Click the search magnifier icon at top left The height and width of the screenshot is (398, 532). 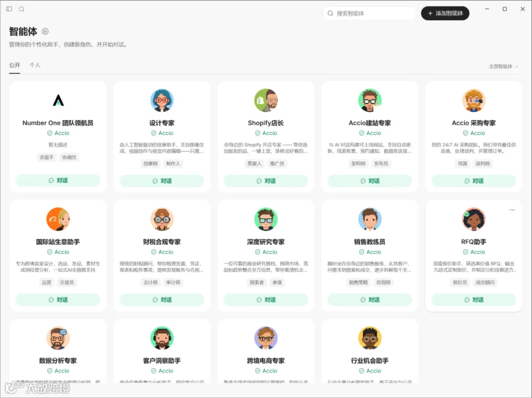(x=22, y=9)
